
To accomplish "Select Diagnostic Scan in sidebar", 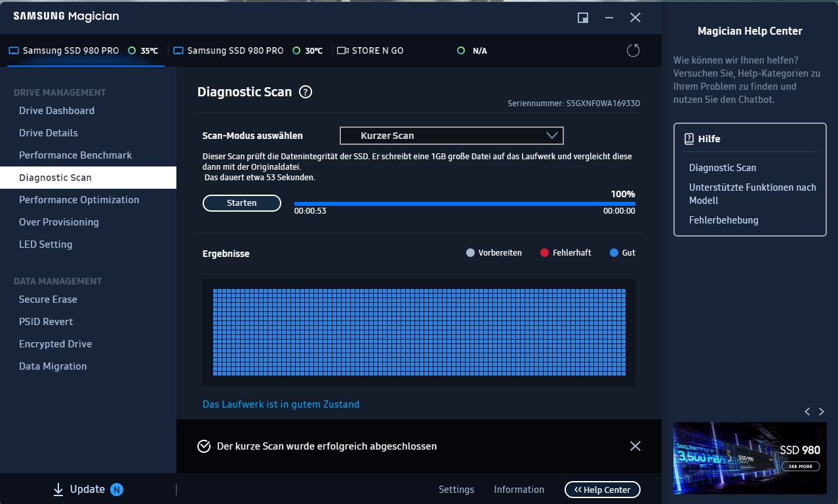I will coord(88,178).
